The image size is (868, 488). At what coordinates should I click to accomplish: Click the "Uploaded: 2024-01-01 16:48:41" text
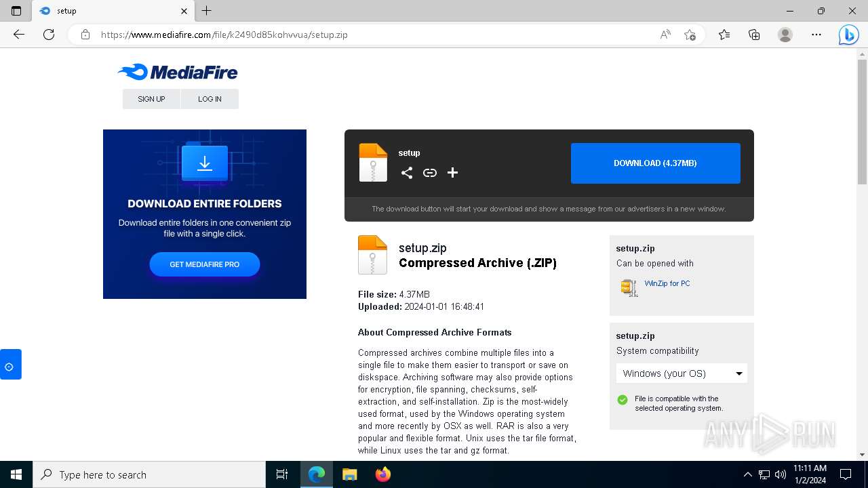(x=421, y=306)
